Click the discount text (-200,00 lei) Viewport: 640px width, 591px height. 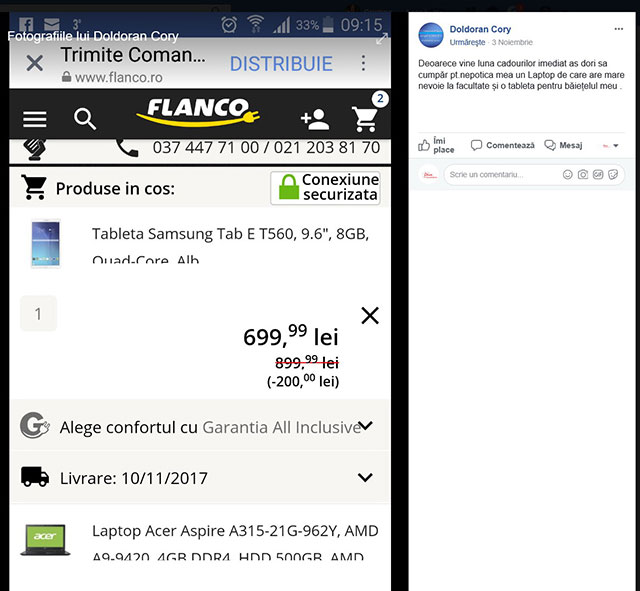(303, 381)
